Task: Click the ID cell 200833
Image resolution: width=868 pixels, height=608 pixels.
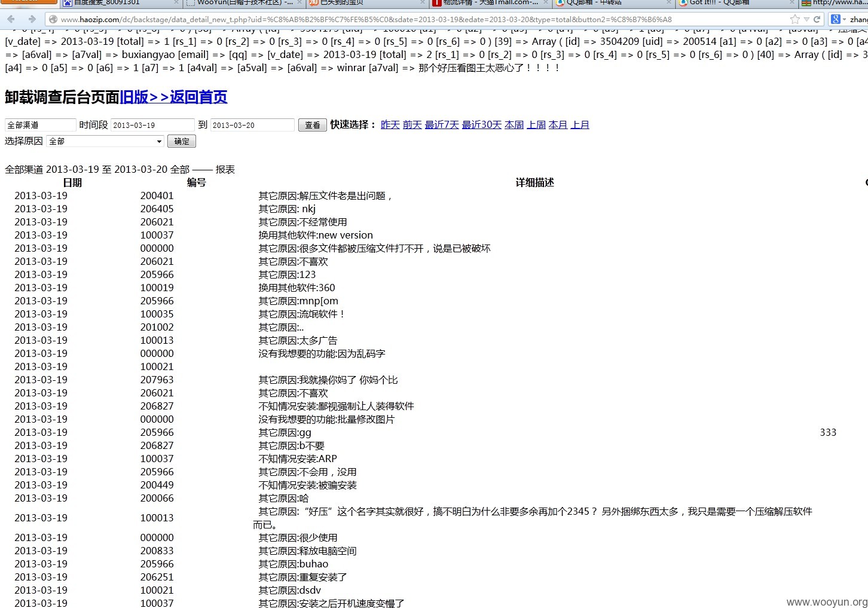Action: coord(157,551)
